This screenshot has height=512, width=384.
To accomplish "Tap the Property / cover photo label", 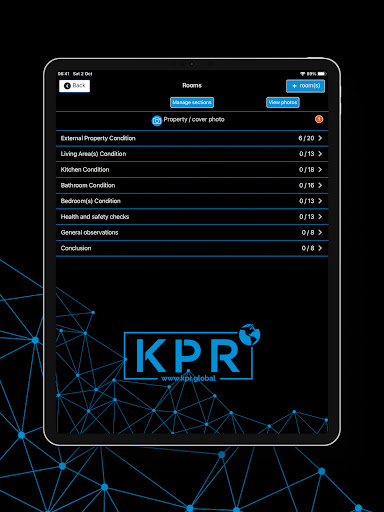I will point(194,119).
